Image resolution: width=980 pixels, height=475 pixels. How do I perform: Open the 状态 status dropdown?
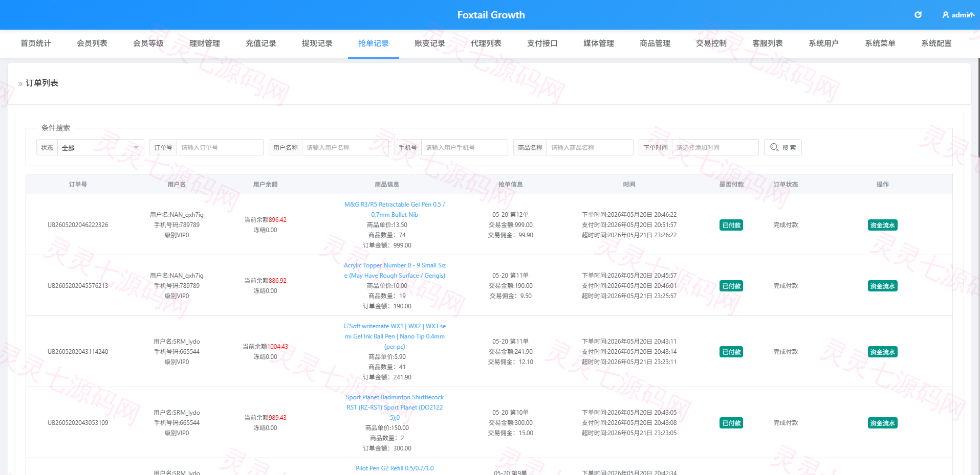point(100,147)
